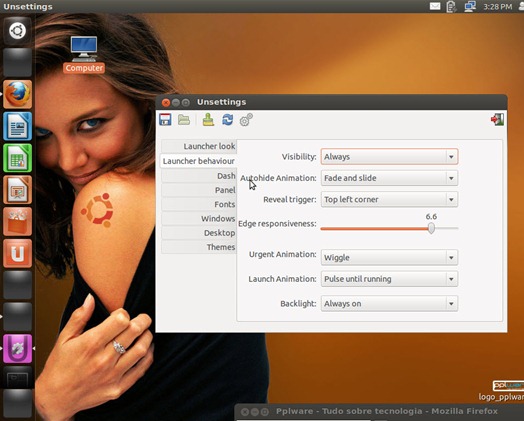Switch to the Windows tab
The height and width of the screenshot is (421, 524).
[x=199, y=219]
